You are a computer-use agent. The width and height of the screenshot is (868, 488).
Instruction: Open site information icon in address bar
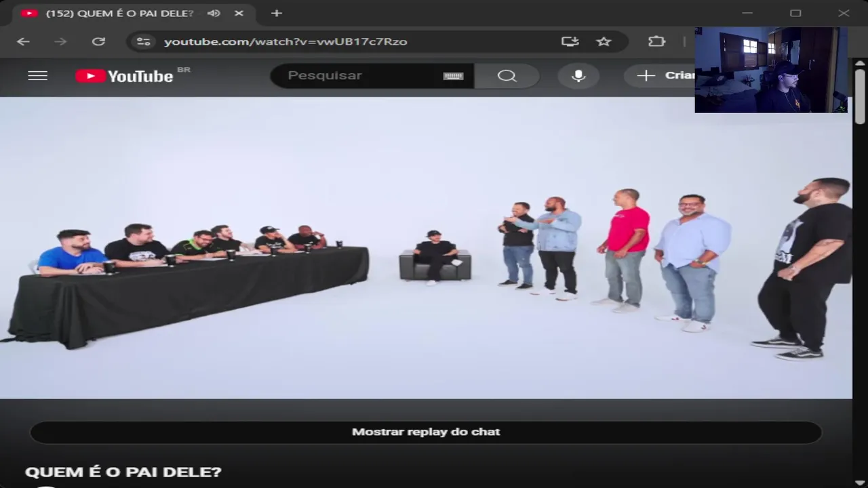[143, 41]
